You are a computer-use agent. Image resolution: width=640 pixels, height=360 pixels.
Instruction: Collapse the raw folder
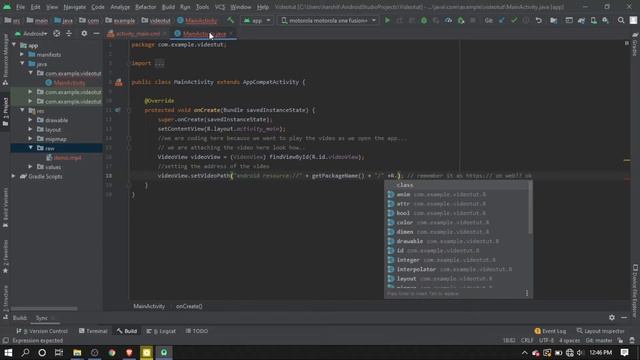point(31,148)
